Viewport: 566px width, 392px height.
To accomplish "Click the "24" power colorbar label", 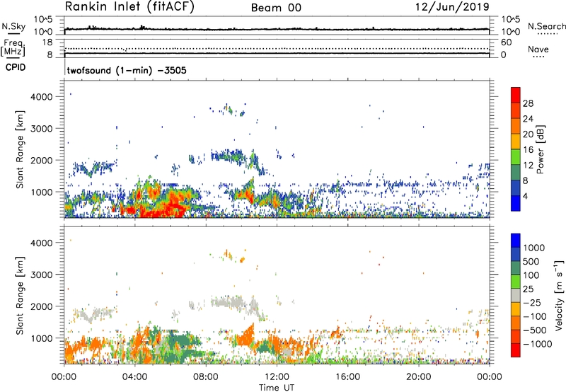I will click(x=528, y=119).
